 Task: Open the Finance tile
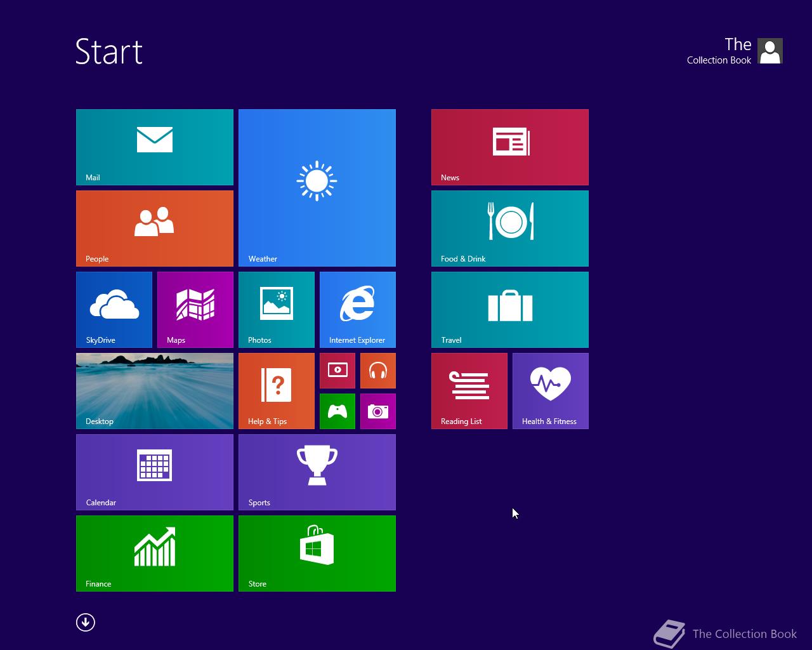[x=155, y=554]
